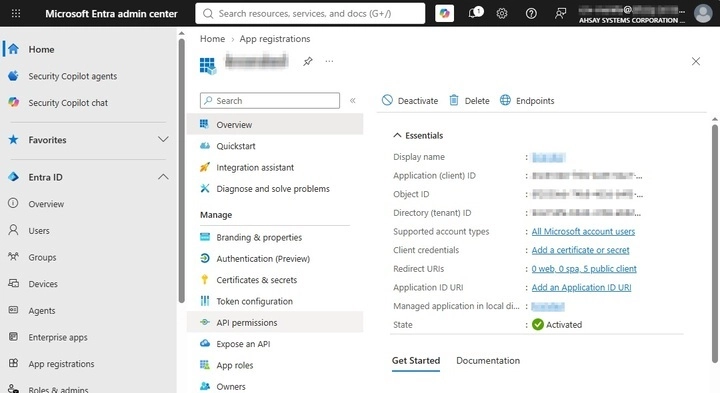Click the resource menu Search box
This screenshot has height=393, width=720.
click(x=270, y=101)
